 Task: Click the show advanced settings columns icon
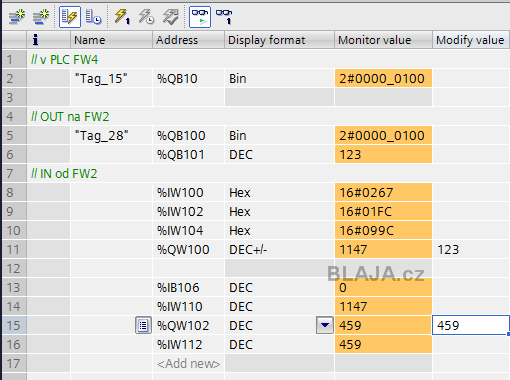[93, 17]
